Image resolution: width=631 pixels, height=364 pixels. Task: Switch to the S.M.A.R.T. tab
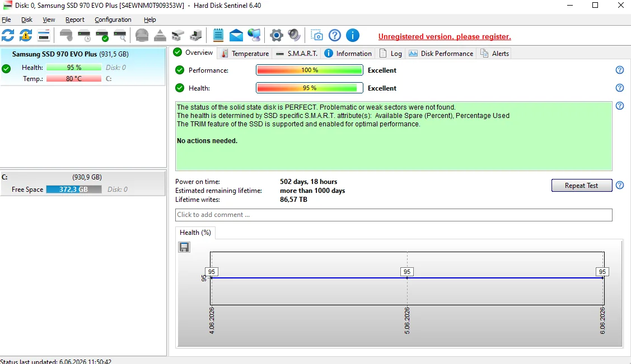click(297, 54)
